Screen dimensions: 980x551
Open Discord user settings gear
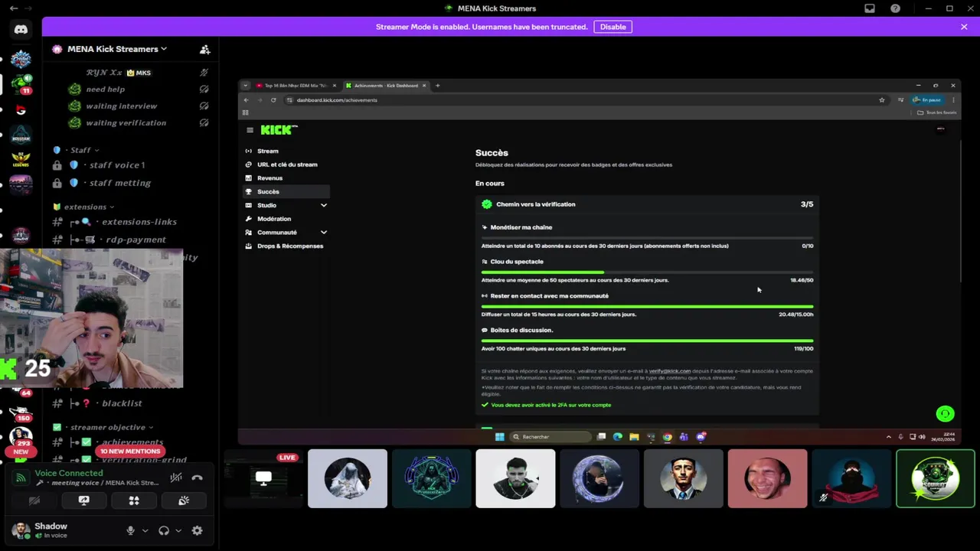click(x=197, y=530)
